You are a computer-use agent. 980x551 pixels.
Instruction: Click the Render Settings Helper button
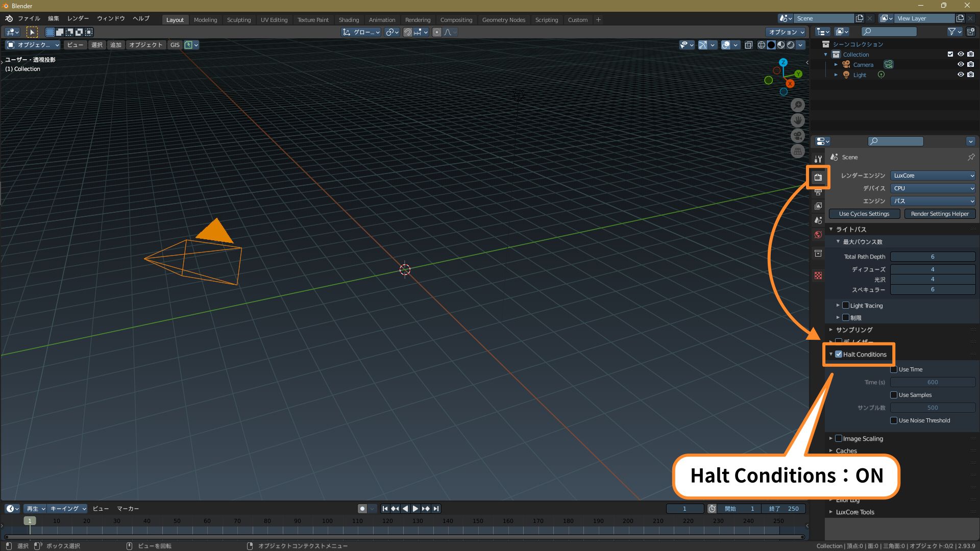pos(940,214)
